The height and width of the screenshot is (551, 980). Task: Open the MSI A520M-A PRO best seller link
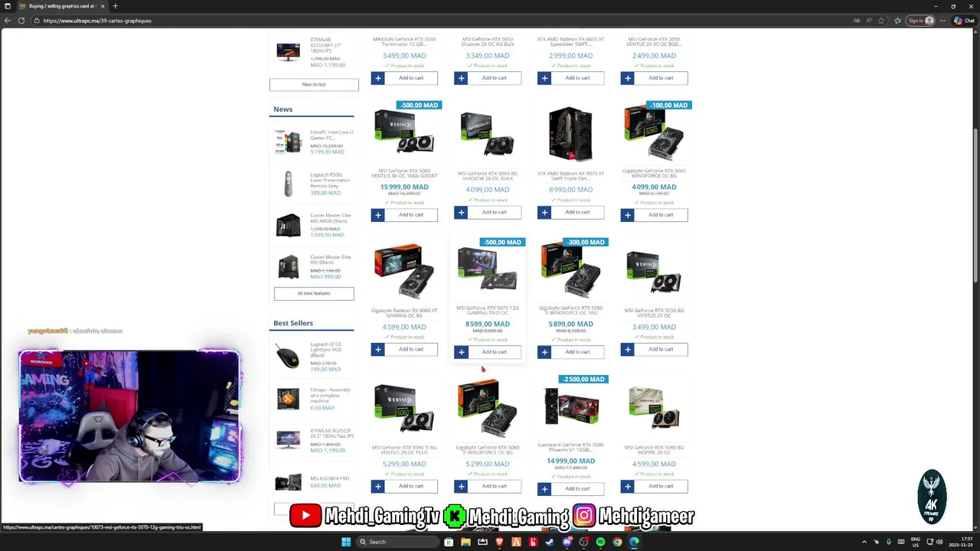pyautogui.click(x=330, y=478)
